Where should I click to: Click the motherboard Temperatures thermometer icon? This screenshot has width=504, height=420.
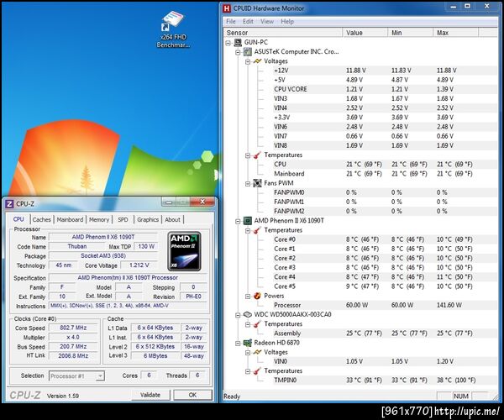(x=257, y=155)
